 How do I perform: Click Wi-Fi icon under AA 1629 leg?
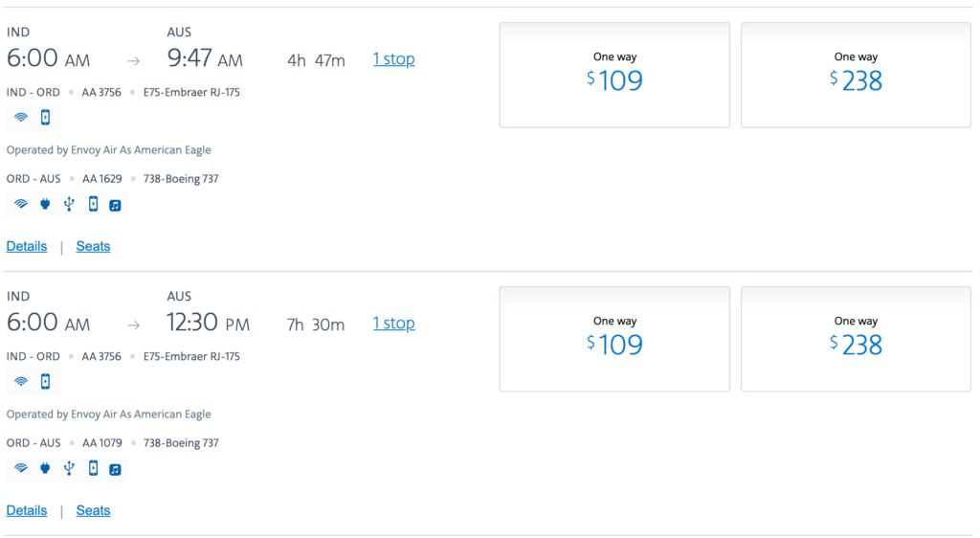point(21,204)
